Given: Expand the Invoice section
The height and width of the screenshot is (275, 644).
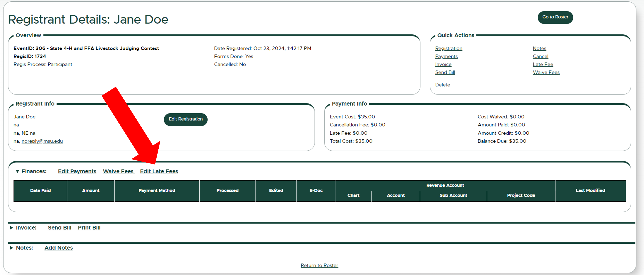Looking at the screenshot, I should pos(11,228).
